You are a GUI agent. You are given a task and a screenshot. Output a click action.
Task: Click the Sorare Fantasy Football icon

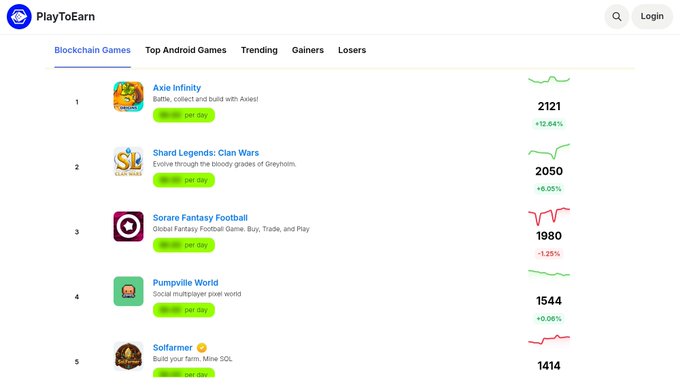tap(128, 226)
